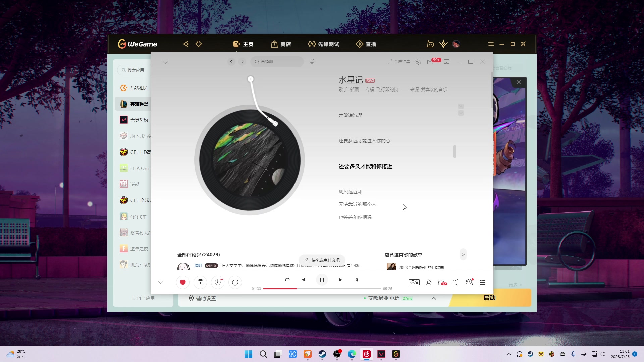Image resolution: width=644 pixels, height=362 pixels.
Task: Select 逆战 game in WeGame sidebar
Action: [x=134, y=184]
